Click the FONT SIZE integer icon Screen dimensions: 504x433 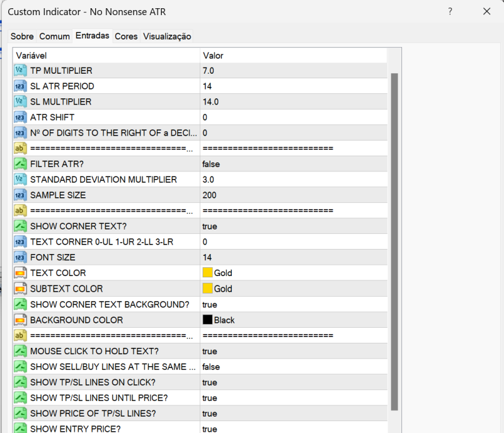(20, 258)
